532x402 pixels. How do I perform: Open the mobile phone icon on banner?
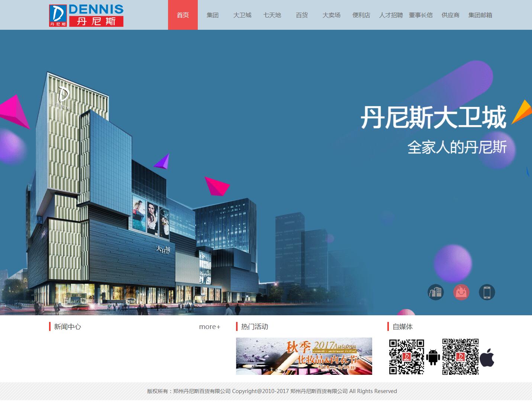click(487, 292)
